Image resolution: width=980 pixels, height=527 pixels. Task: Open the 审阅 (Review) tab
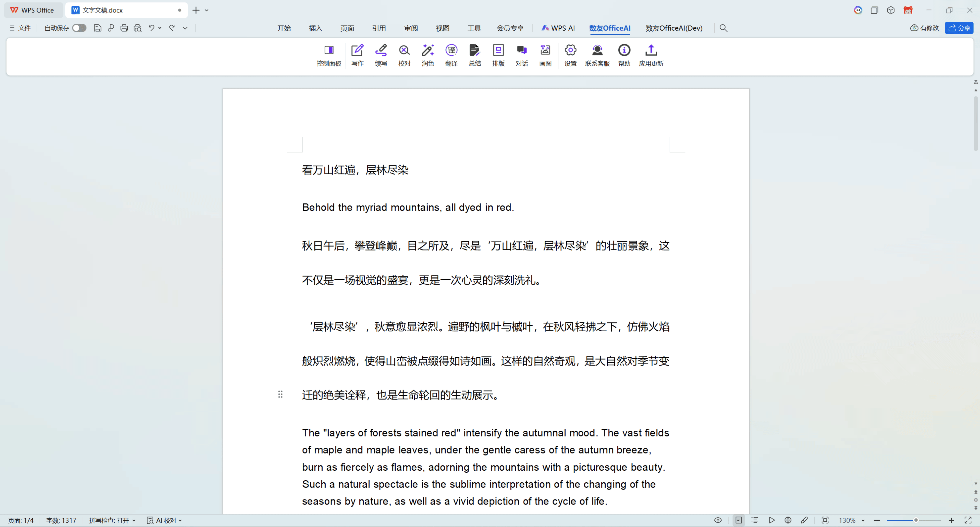410,28
